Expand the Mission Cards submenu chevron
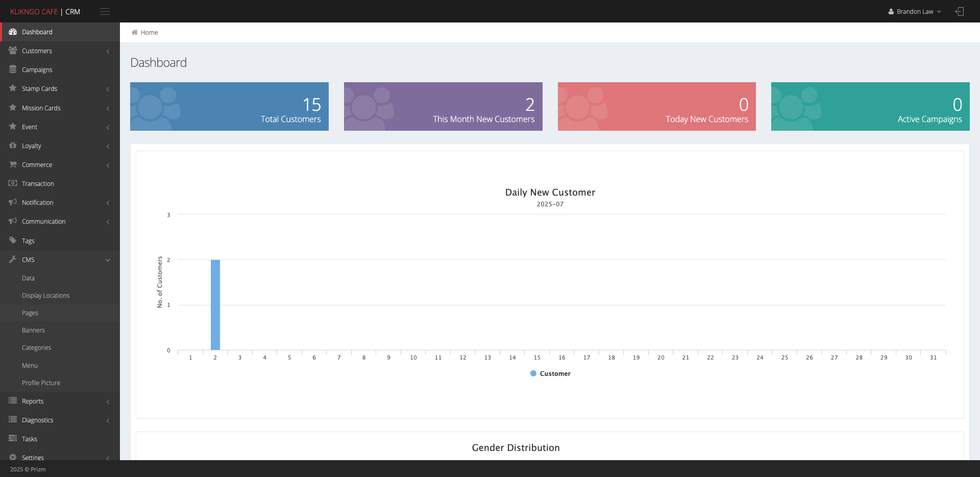Image resolution: width=980 pixels, height=477 pixels. click(x=108, y=108)
